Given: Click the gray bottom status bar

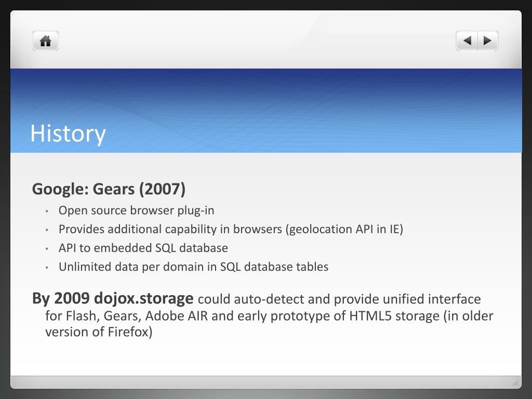Looking at the screenshot, I should [266, 382].
